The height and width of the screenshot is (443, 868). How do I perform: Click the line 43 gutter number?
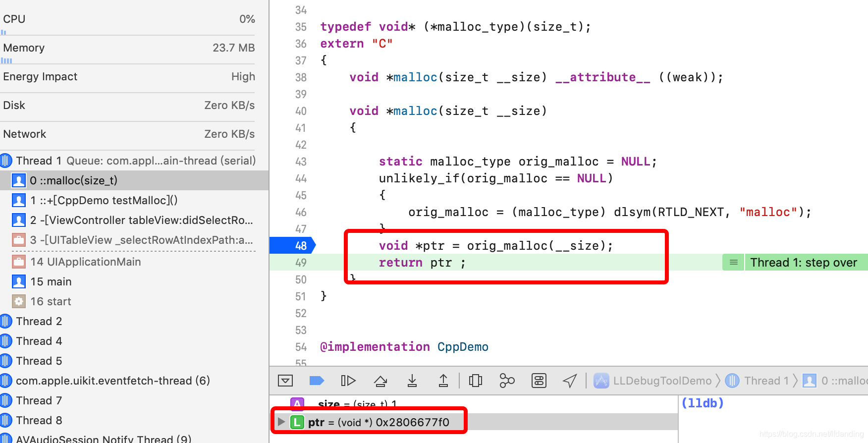pos(301,162)
